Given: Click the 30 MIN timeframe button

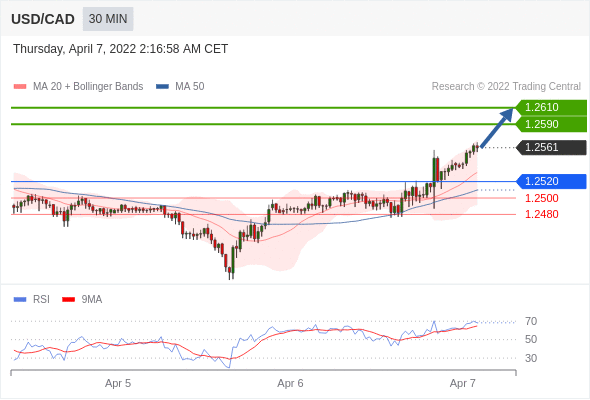Looking at the screenshot, I should point(108,19).
